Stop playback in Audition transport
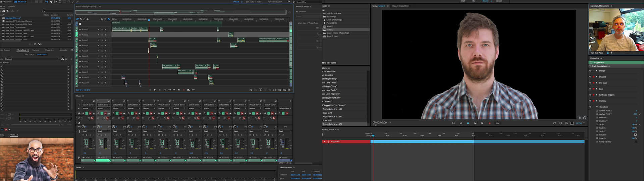644x181 pixels. 150,90
